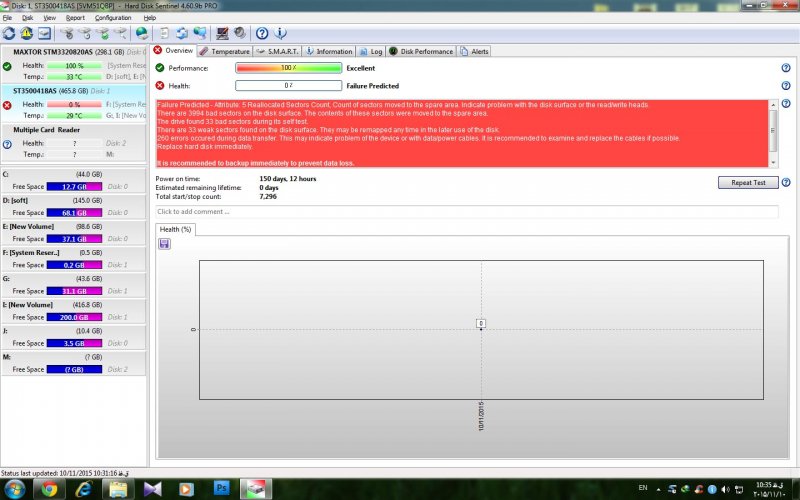The height and width of the screenshot is (500, 800).
Task: Open the Help menu
Action: [149, 18]
